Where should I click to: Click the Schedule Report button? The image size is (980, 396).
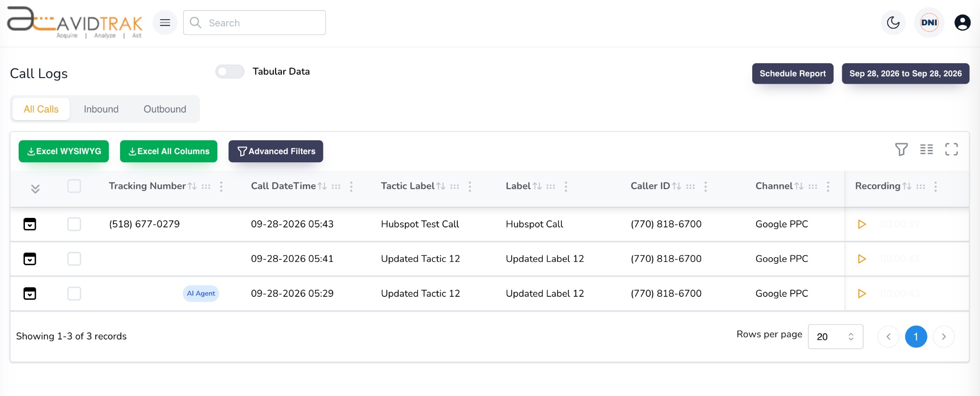[x=793, y=74]
